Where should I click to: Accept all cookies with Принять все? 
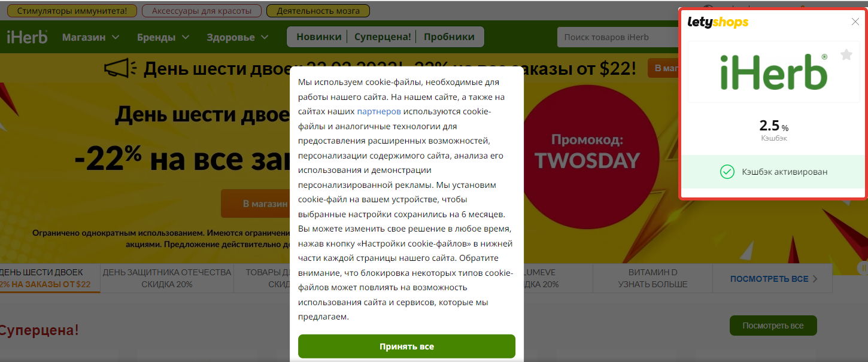(x=406, y=346)
